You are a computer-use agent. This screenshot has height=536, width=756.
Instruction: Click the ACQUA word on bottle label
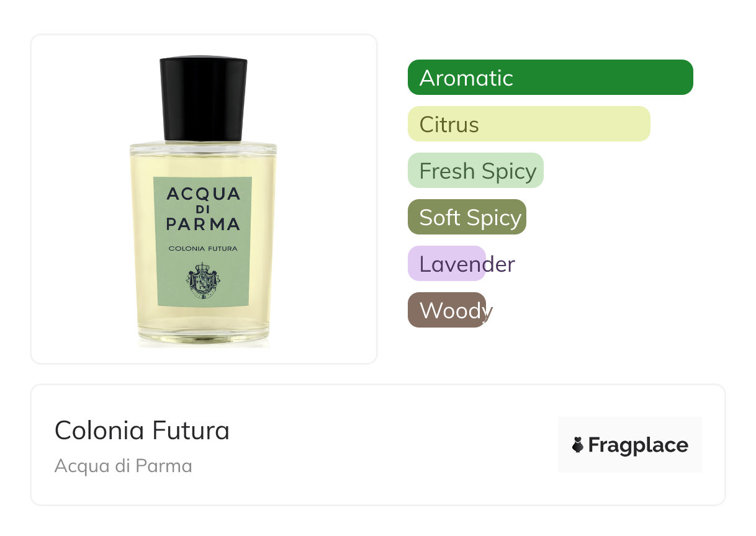pyautogui.click(x=203, y=195)
